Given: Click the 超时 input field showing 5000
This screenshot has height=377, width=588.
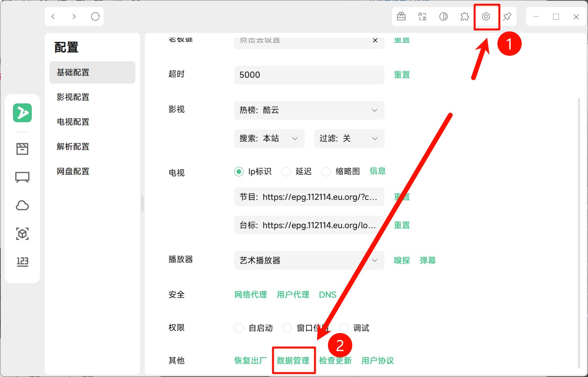Looking at the screenshot, I should pos(309,75).
